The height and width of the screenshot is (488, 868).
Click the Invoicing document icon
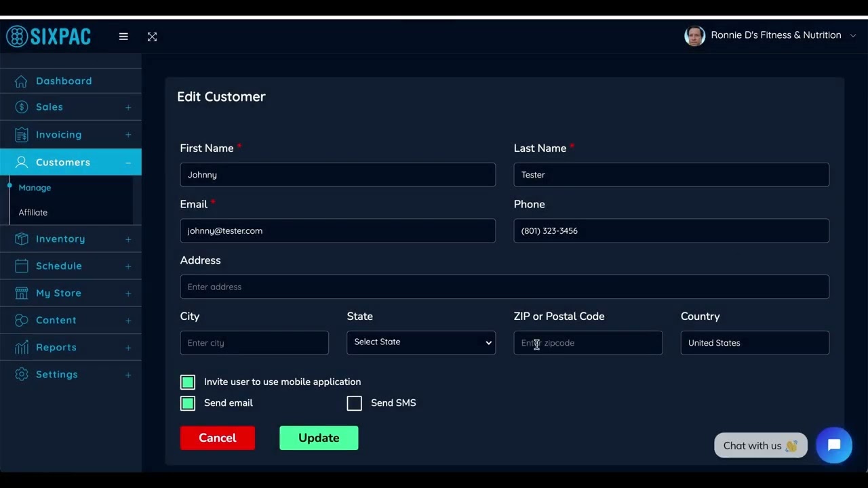click(x=22, y=134)
